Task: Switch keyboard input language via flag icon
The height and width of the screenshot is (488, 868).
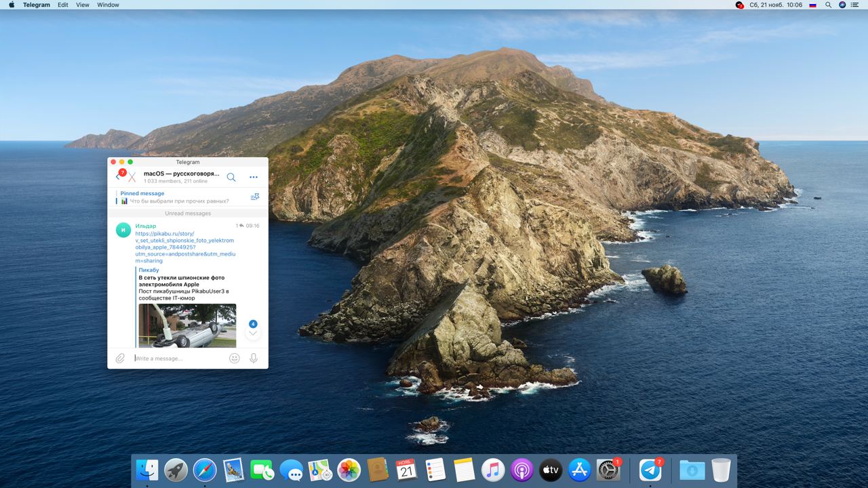Action: coord(812,5)
